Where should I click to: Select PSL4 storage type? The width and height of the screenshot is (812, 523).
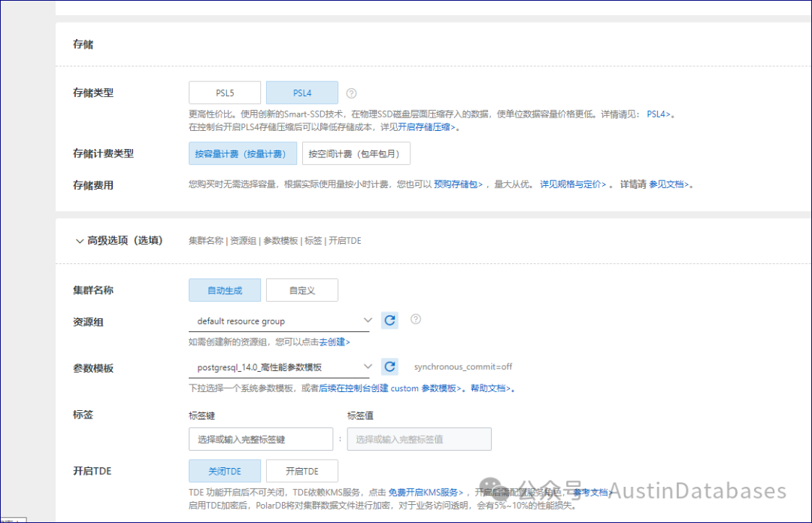[x=302, y=93]
